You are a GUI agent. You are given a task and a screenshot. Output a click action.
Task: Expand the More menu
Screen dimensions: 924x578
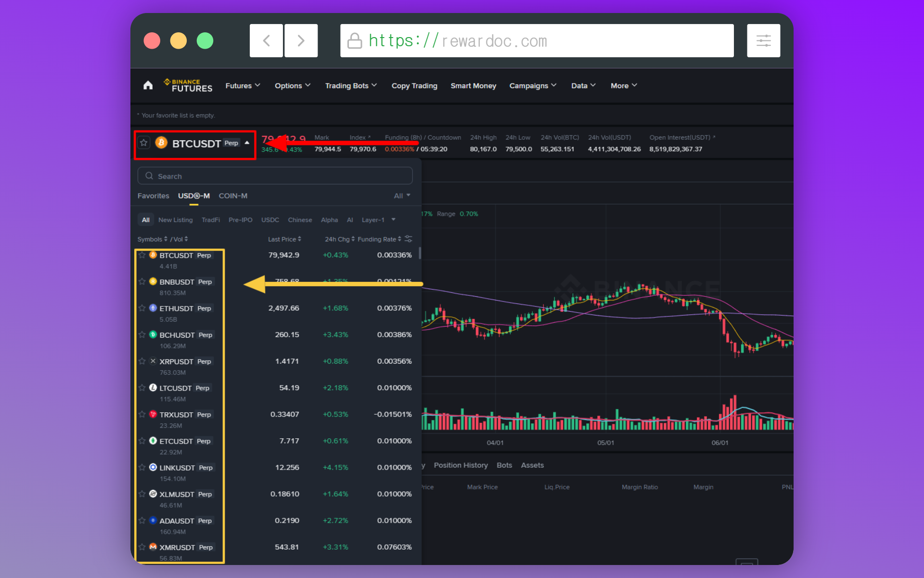click(x=624, y=86)
